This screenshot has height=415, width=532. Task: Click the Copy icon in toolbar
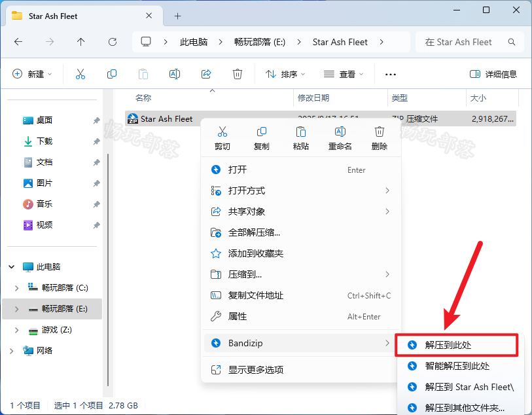(112, 74)
